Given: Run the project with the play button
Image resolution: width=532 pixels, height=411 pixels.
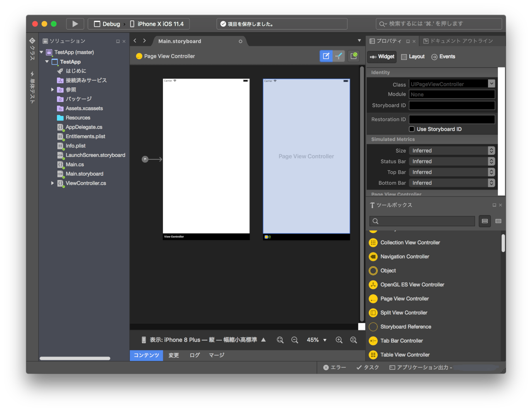Looking at the screenshot, I should (75, 24).
